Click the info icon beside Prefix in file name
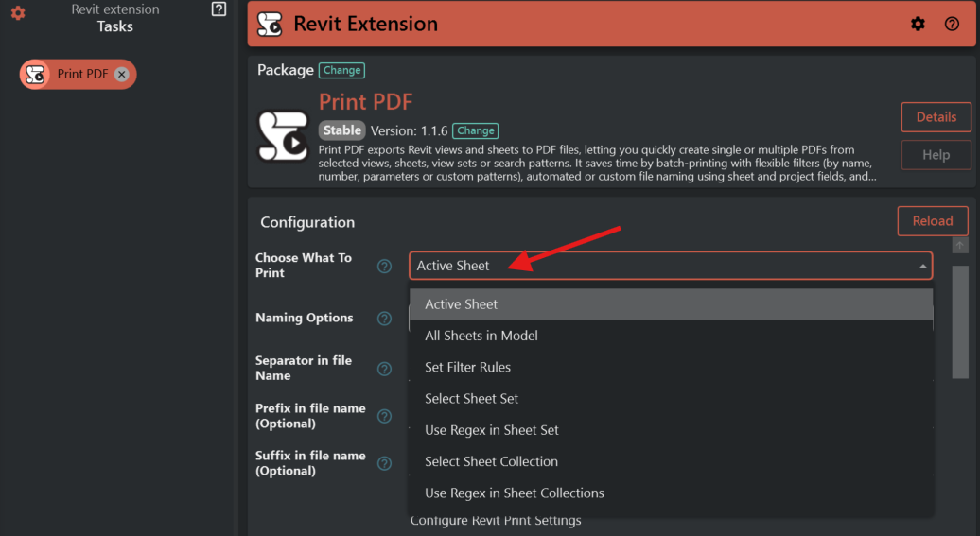Image resolution: width=980 pixels, height=536 pixels. pos(384,416)
